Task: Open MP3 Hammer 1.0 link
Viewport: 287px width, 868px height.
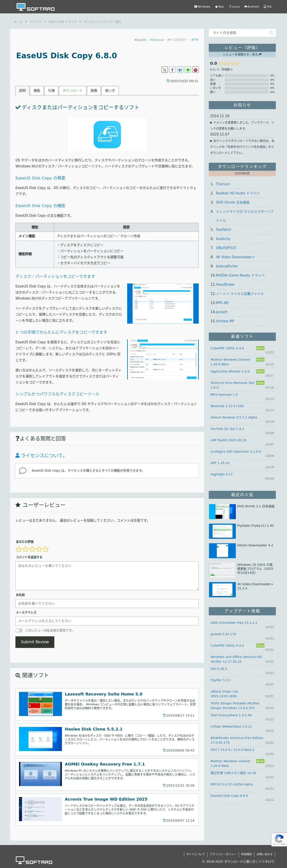Action: (224, 395)
